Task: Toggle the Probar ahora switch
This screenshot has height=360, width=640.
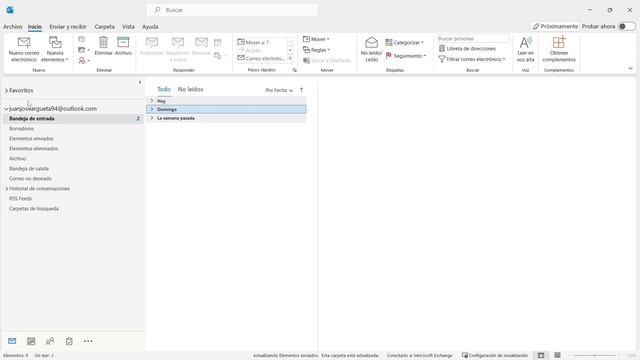Action: [627, 26]
